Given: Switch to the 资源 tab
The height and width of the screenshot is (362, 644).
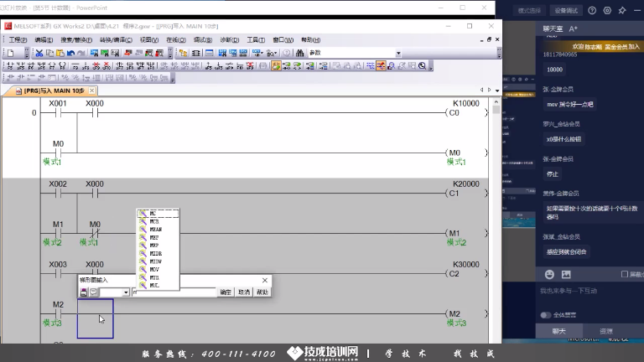Looking at the screenshot, I should click(x=605, y=331).
